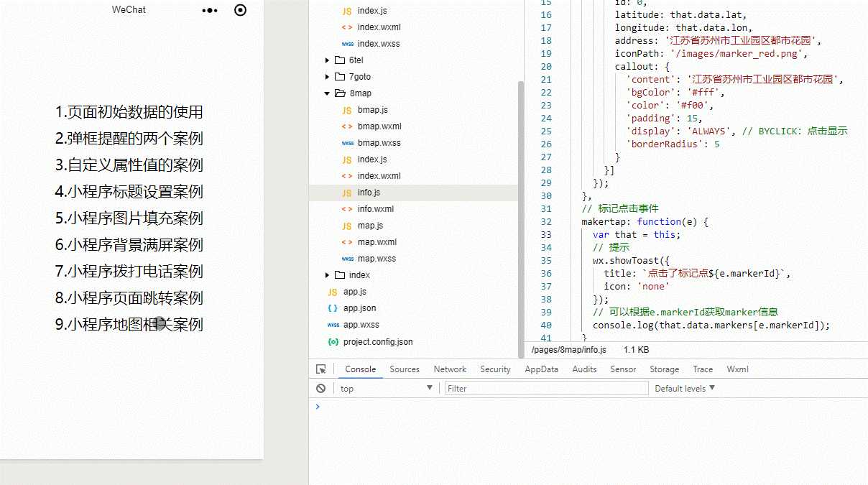Open the Trace tab

point(703,369)
